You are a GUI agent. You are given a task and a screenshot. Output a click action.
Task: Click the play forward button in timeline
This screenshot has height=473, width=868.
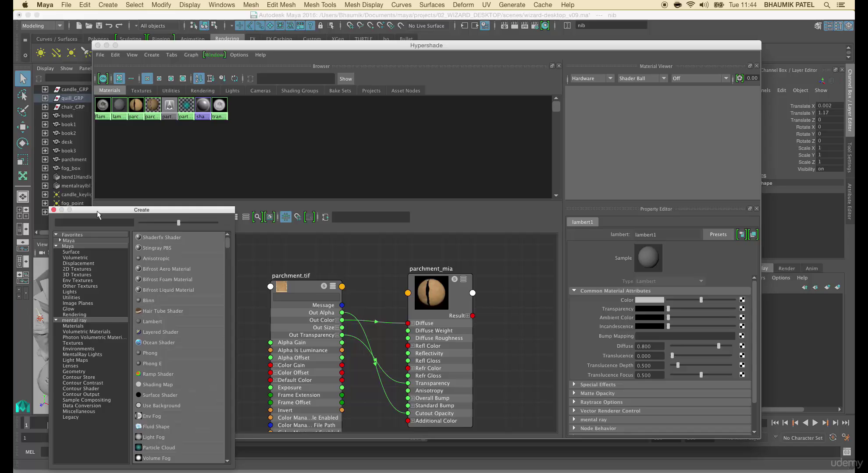[815, 423]
